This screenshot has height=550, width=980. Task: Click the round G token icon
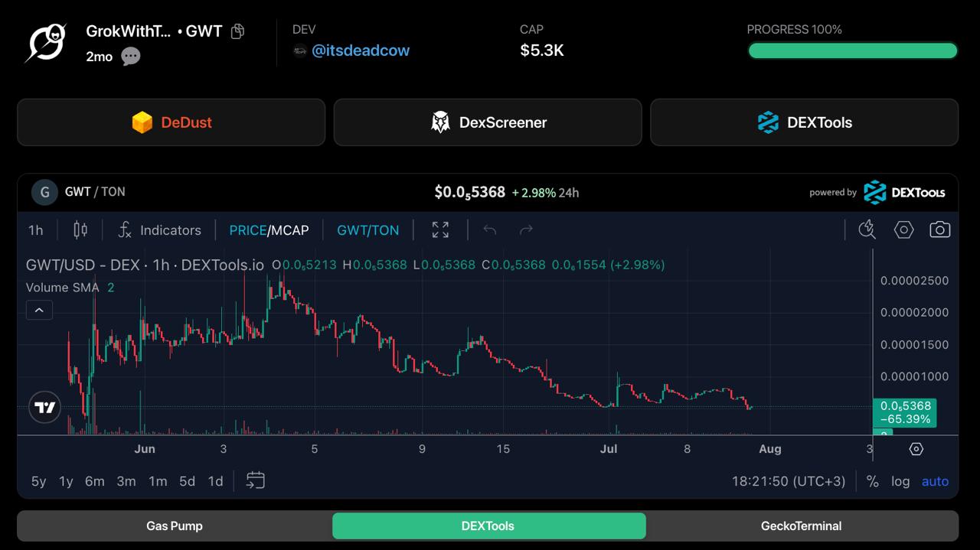click(44, 192)
